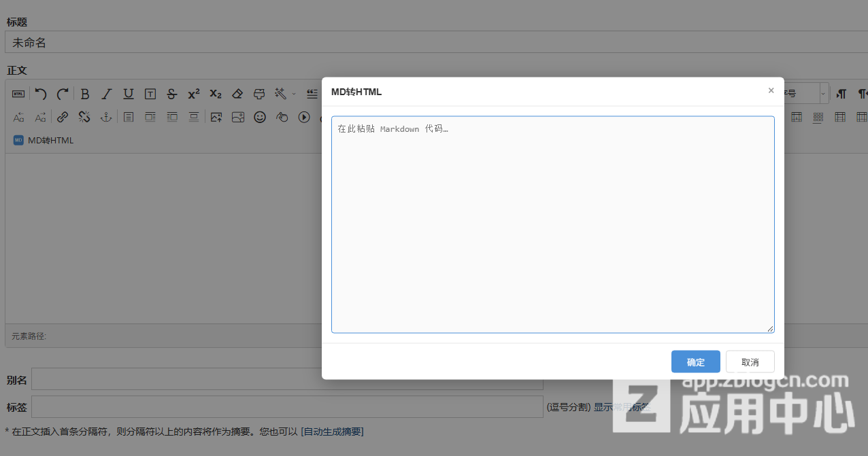868x456 pixels.
Task: Apply subscript x₂ formatting
Action: pos(216,94)
